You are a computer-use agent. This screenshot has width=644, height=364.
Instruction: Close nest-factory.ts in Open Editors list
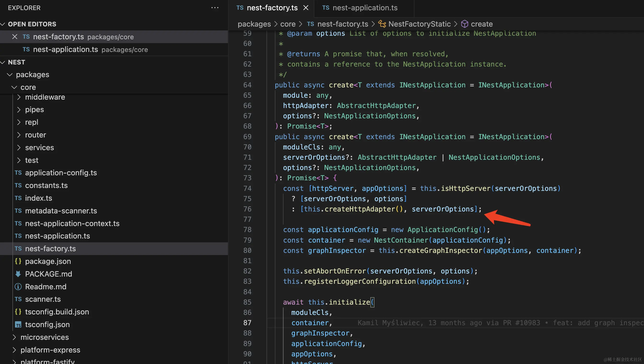pos(15,37)
